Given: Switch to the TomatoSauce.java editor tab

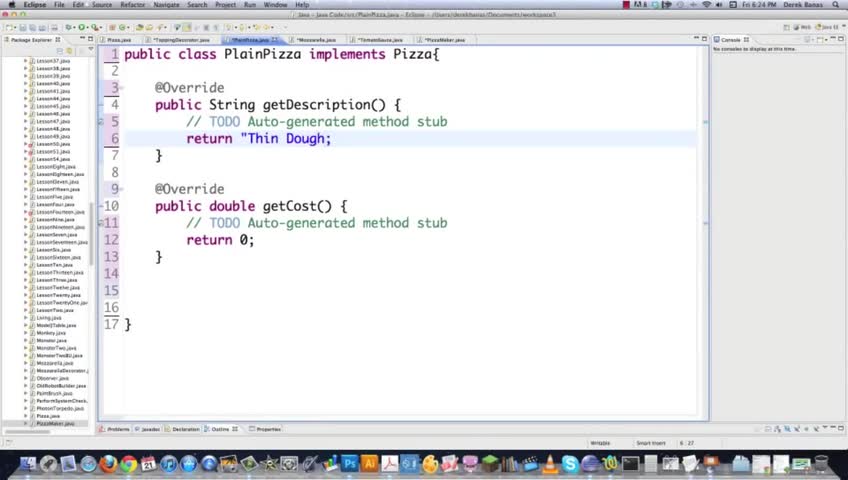Looking at the screenshot, I should pos(380,40).
